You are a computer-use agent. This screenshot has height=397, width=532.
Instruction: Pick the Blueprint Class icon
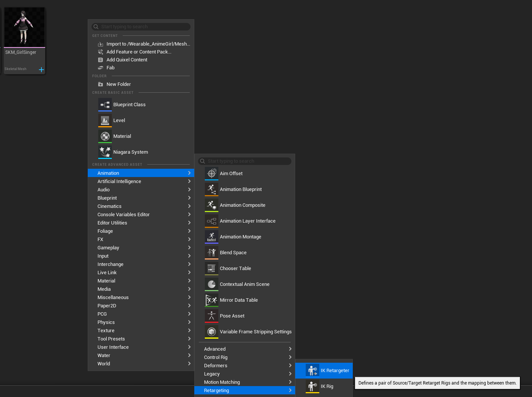(105, 104)
